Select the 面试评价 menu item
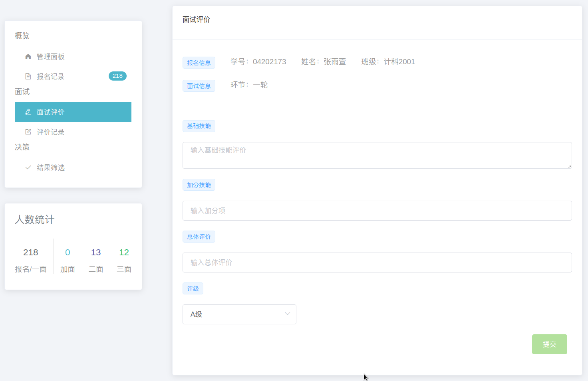The height and width of the screenshot is (381, 588). [73, 112]
